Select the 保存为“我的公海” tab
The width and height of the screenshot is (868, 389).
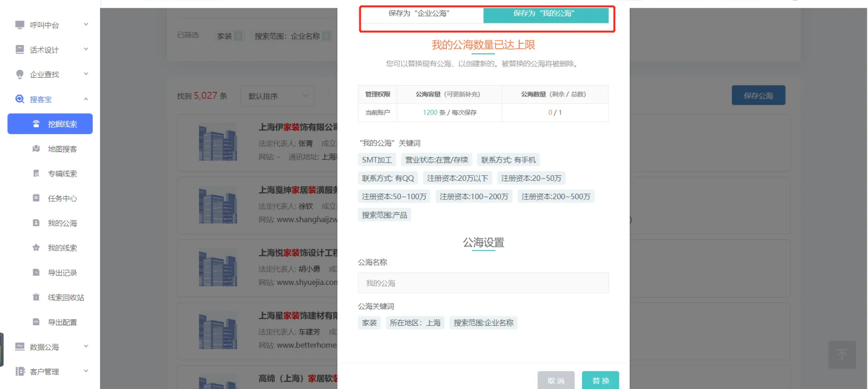coord(545,13)
